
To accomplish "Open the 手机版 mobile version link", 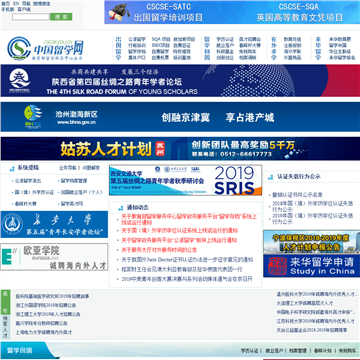I will coord(8,9).
